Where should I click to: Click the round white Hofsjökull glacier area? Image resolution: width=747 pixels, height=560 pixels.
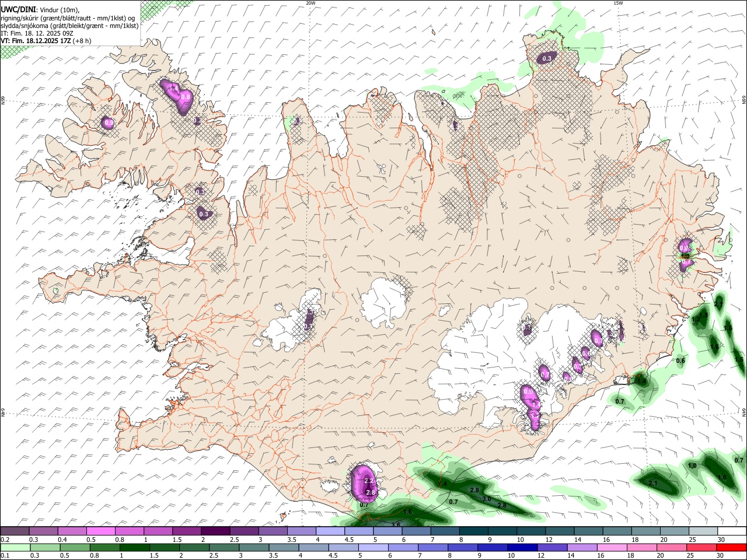tap(383, 302)
